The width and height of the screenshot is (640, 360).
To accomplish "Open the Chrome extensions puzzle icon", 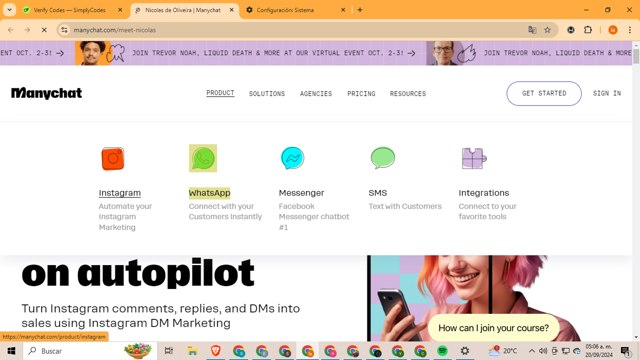I will pyautogui.click(x=588, y=30).
